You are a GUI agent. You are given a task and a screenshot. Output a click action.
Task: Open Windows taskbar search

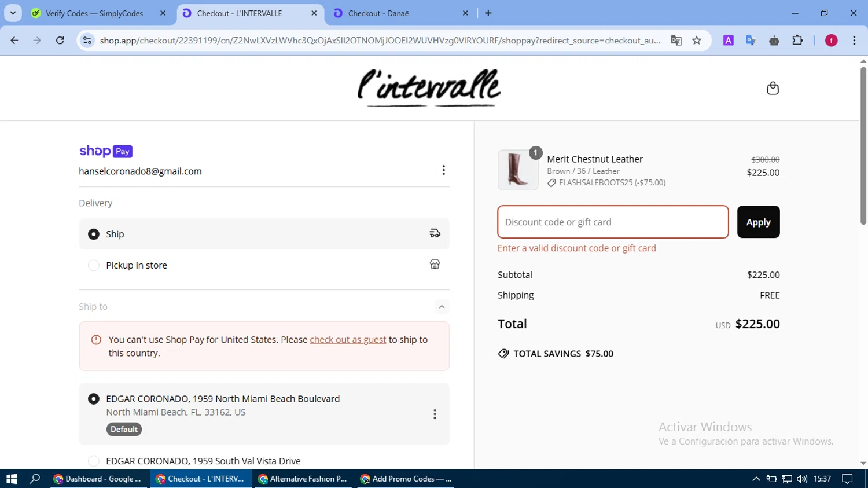pyautogui.click(x=35, y=479)
